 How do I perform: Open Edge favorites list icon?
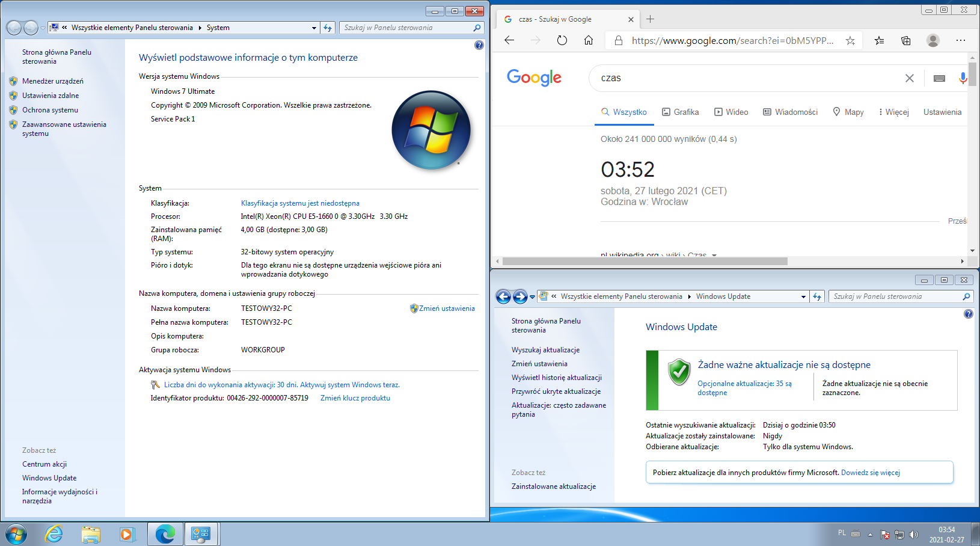[x=880, y=40]
